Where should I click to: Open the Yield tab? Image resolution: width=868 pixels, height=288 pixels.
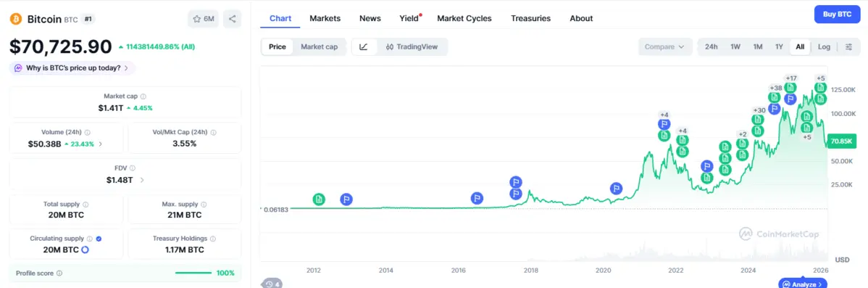click(409, 18)
